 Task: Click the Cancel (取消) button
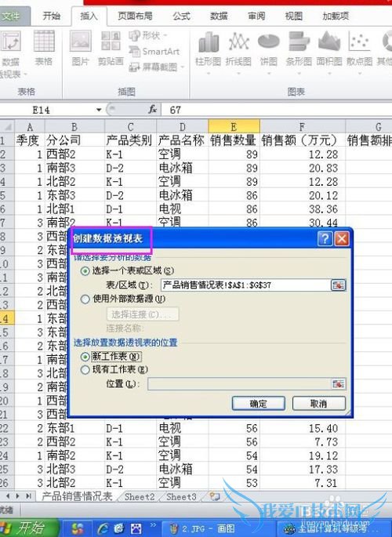click(319, 404)
